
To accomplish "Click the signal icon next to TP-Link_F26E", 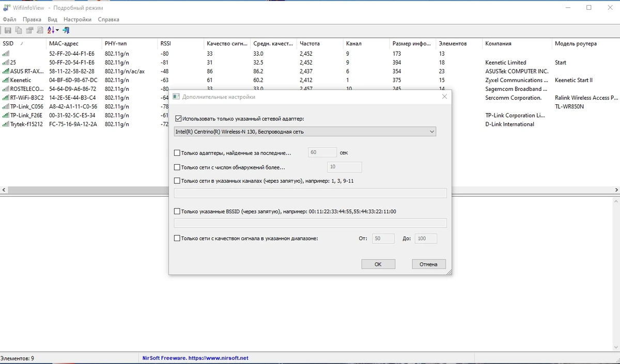I will pos(6,115).
